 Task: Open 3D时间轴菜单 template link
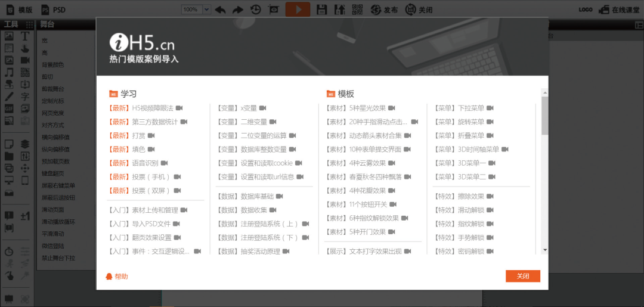(478, 149)
